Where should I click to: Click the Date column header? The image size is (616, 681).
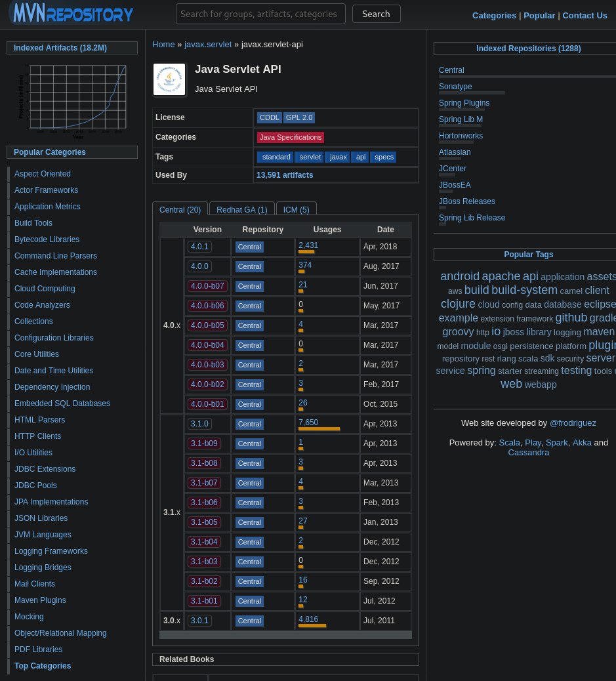(385, 230)
